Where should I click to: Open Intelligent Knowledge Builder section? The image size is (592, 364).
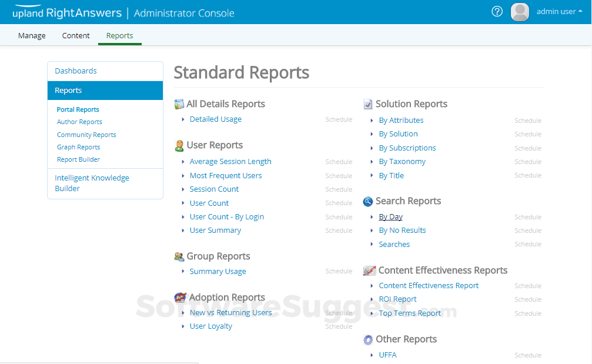tap(92, 183)
